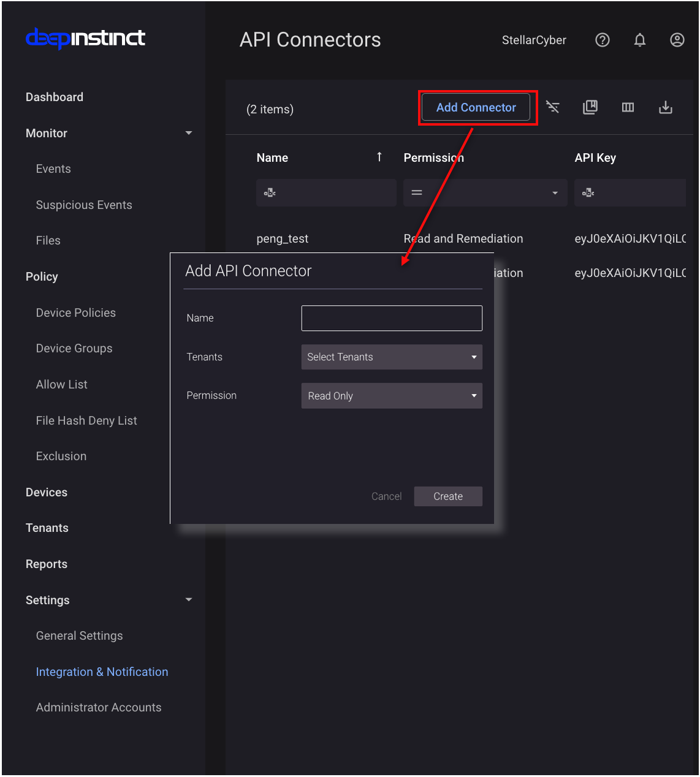Image resolution: width=700 pixels, height=777 pixels.
Task: Click the connector Name input field
Action: pos(392,318)
